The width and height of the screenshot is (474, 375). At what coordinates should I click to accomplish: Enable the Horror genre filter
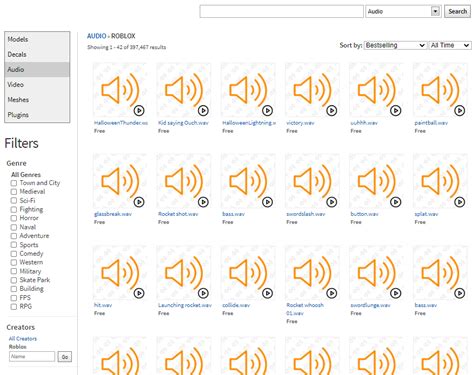point(14,218)
